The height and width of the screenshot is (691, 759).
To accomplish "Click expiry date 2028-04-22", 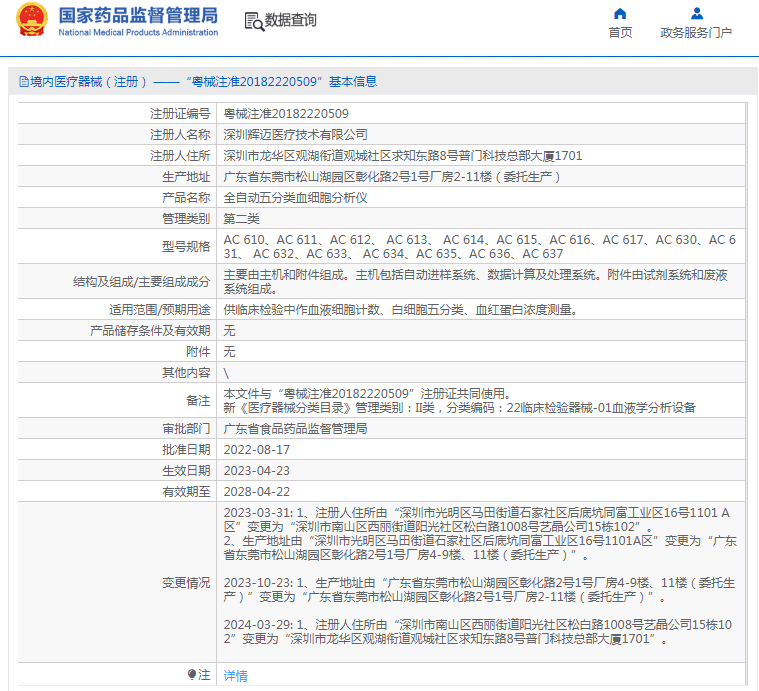I will click(257, 492).
